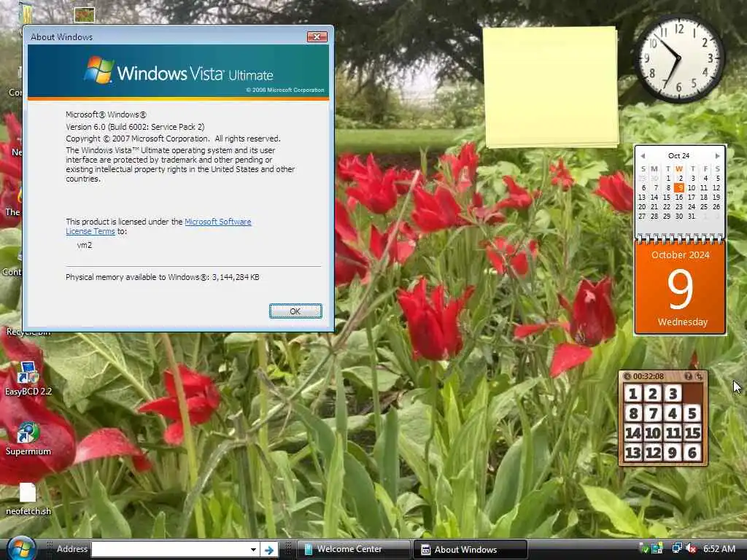This screenshot has height=560, width=747.
Task: Select day 23 in mini calendar
Action: 679,206
